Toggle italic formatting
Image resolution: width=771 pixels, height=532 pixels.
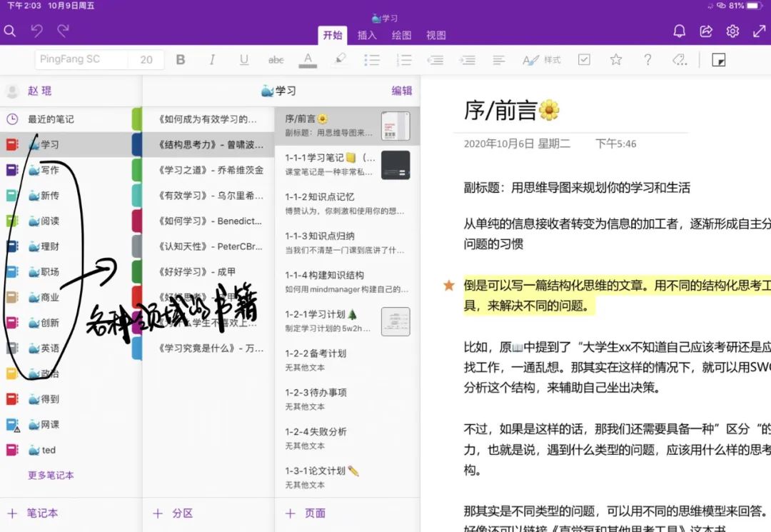(213, 59)
